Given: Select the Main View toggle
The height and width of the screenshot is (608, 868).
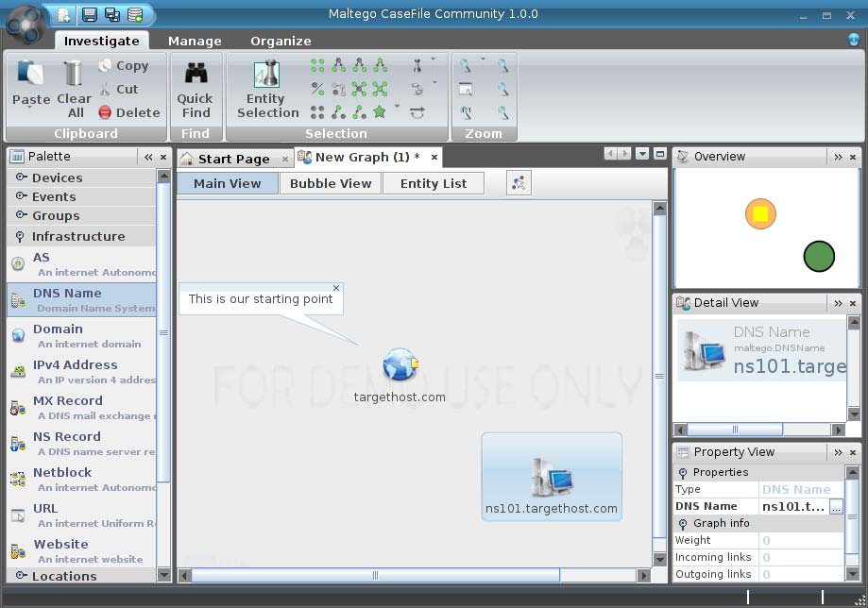Looking at the screenshot, I should (x=227, y=183).
